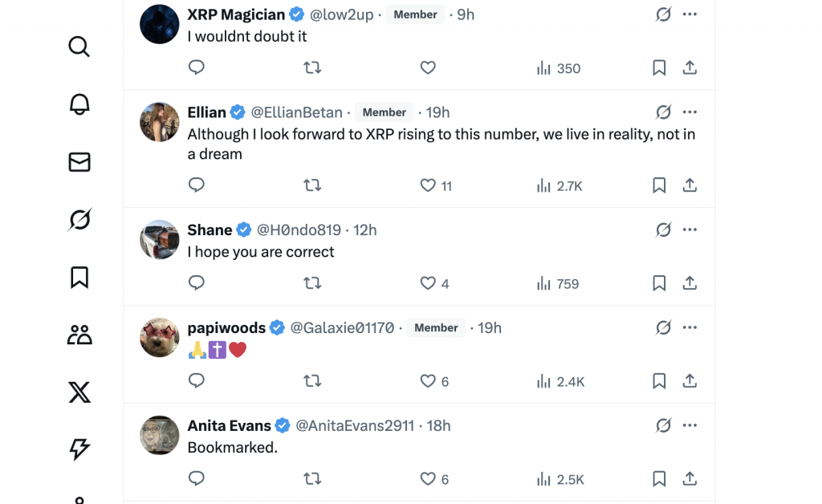Open Search in the left sidebar
Image resolution: width=822 pixels, height=504 pixels.
point(79,47)
